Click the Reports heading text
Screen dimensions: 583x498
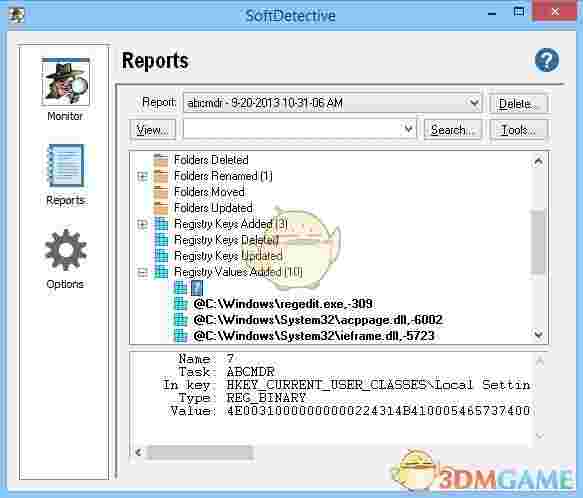coord(155,60)
